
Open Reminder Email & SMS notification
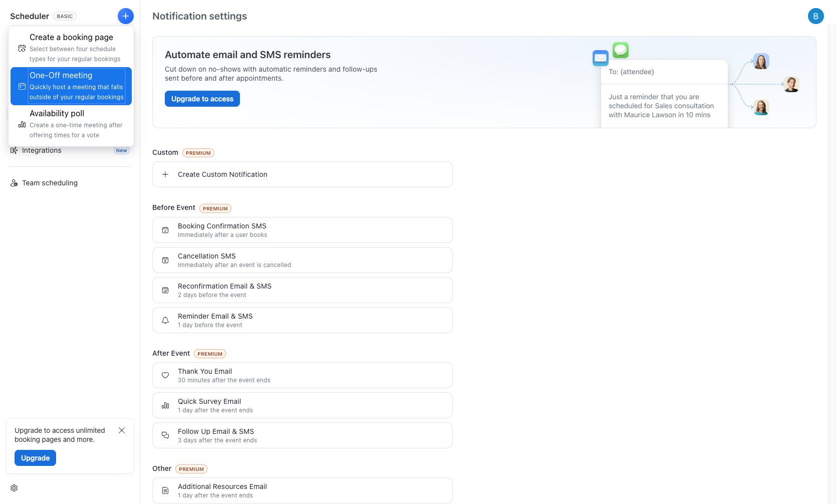click(303, 320)
